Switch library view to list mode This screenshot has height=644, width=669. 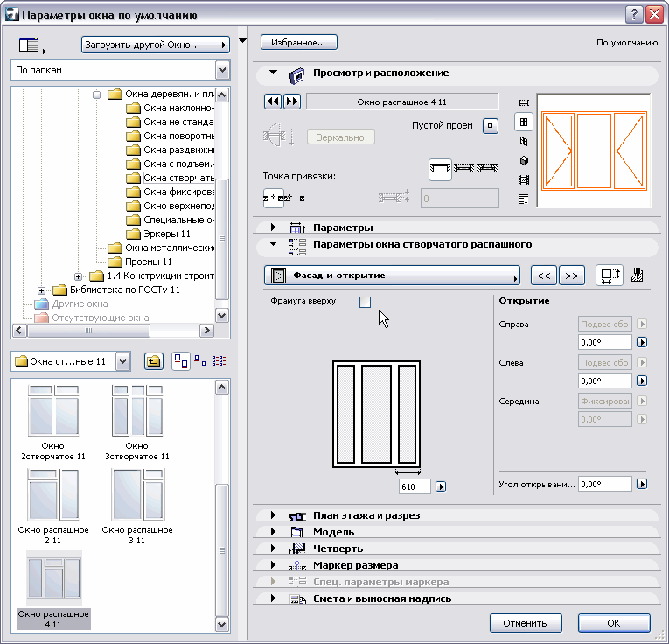click(219, 361)
